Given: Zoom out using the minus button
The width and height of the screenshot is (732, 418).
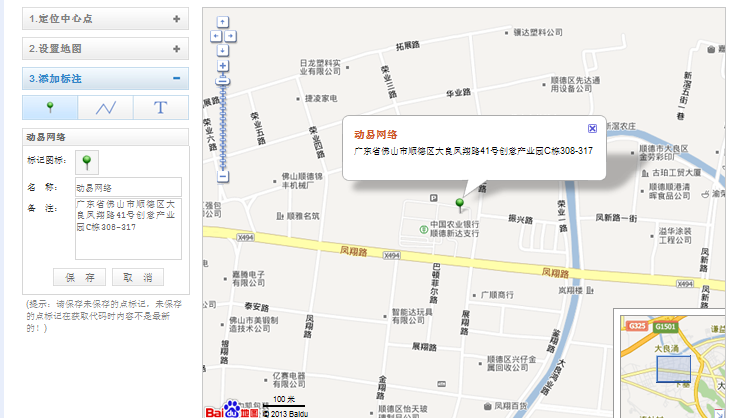Looking at the screenshot, I should 223,177.
